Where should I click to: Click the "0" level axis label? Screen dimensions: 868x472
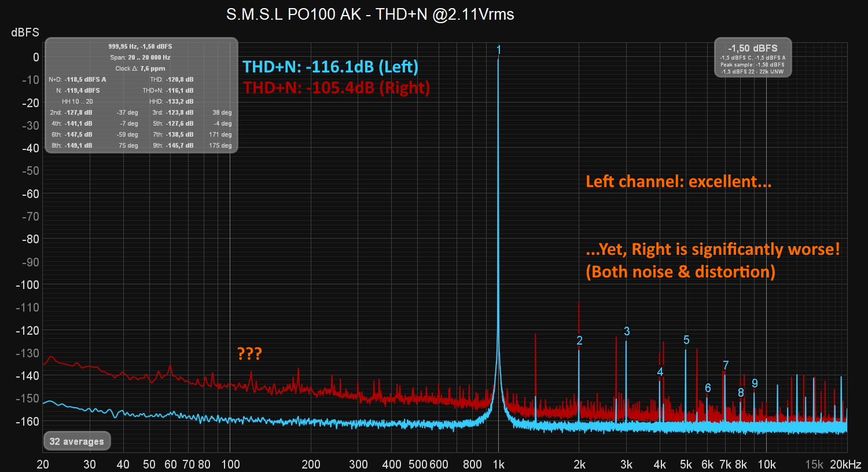pos(36,57)
